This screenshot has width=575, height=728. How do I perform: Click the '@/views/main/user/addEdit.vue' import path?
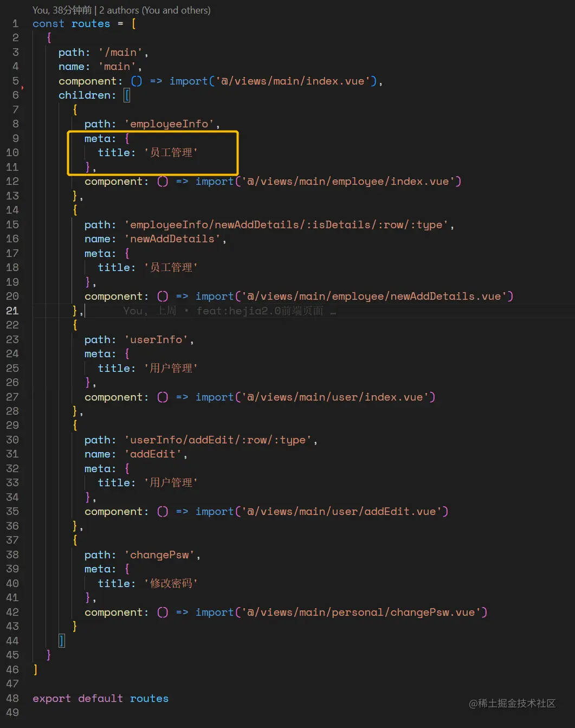tap(342, 512)
